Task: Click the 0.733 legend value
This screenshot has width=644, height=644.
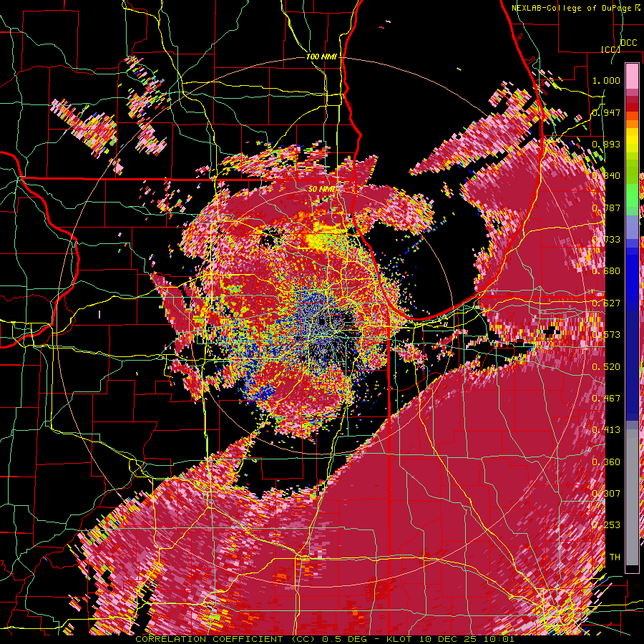Action: (x=606, y=240)
